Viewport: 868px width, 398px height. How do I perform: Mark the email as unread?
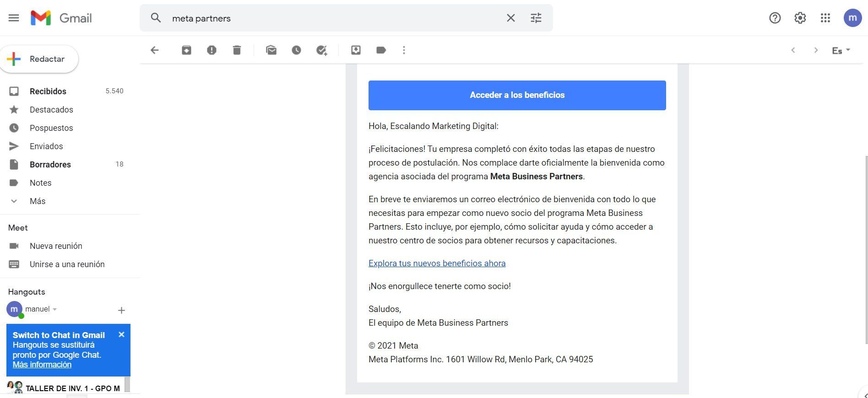tap(271, 50)
